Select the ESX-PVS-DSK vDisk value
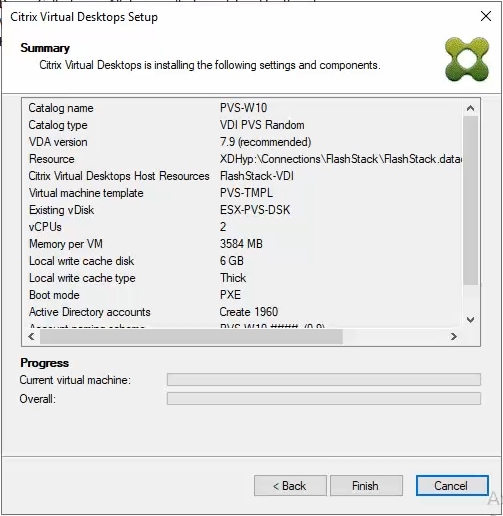 click(255, 210)
